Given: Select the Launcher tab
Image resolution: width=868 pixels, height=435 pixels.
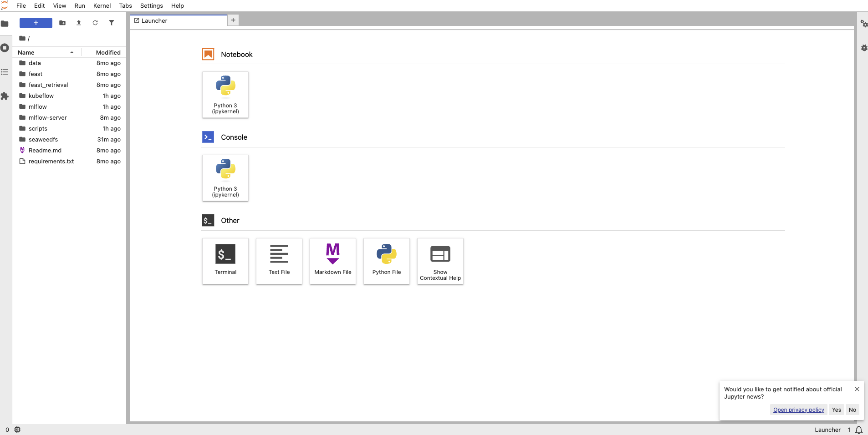Looking at the screenshot, I should point(179,21).
